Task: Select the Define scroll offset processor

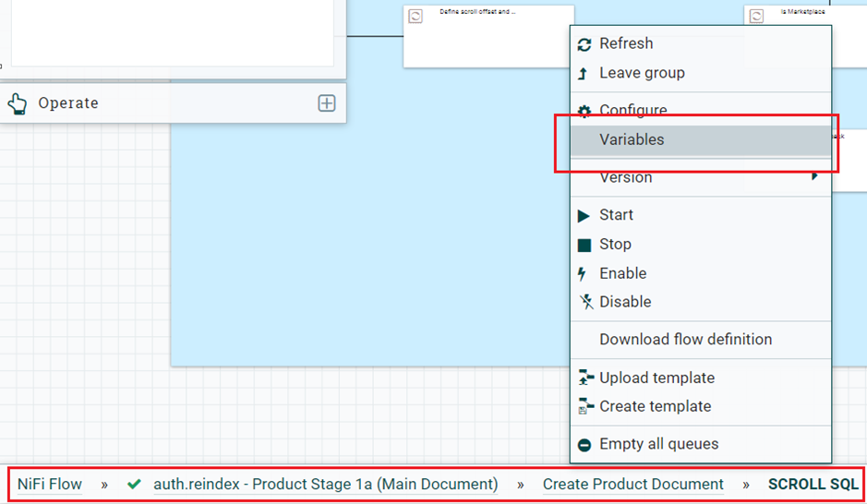Action: click(x=488, y=37)
